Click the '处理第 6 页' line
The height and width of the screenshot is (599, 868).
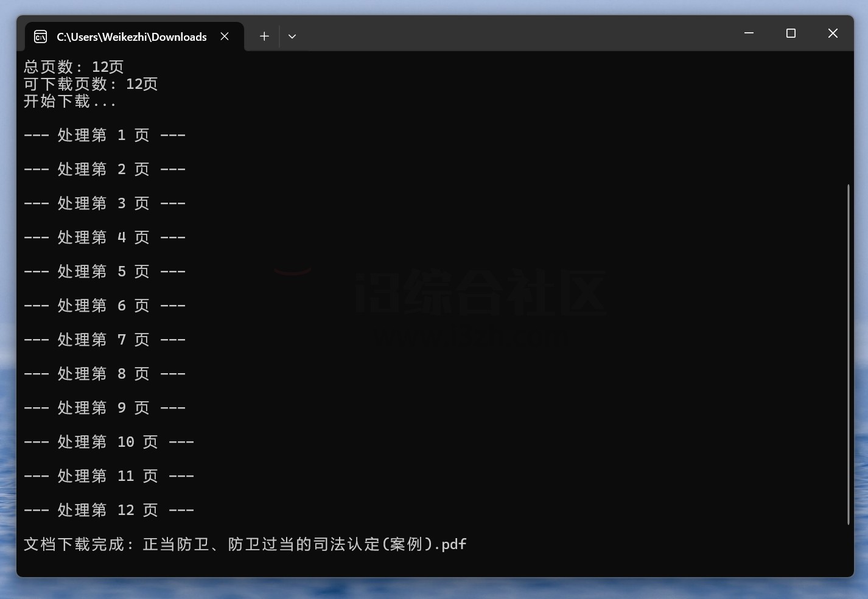pyautogui.click(x=105, y=306)
